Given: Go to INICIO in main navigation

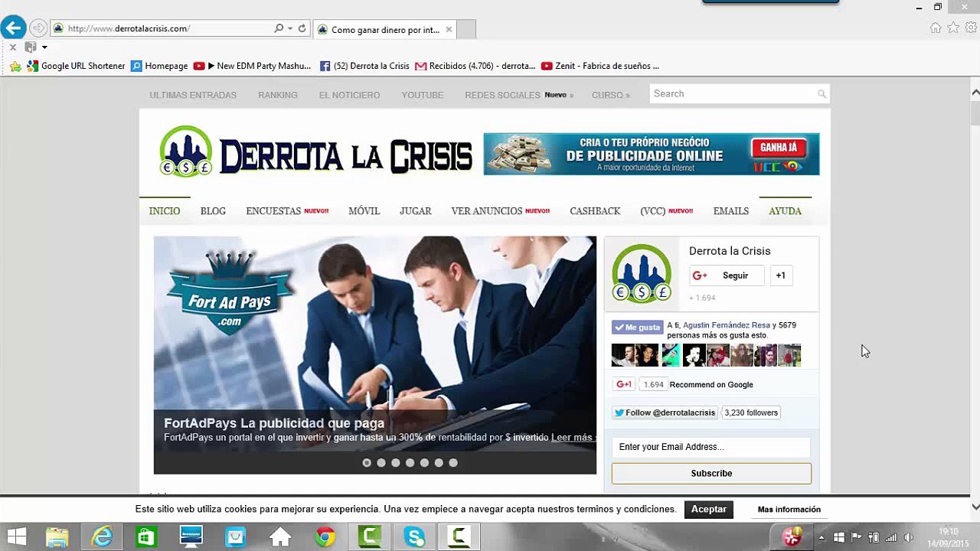Looking at the screenshot, I should pos(165,210).
